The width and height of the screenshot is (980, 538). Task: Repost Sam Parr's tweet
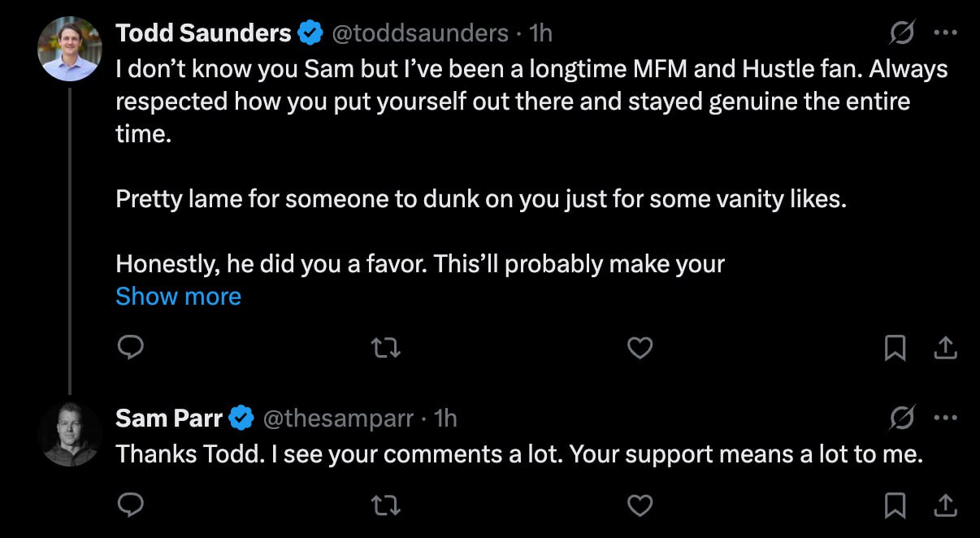385,505
